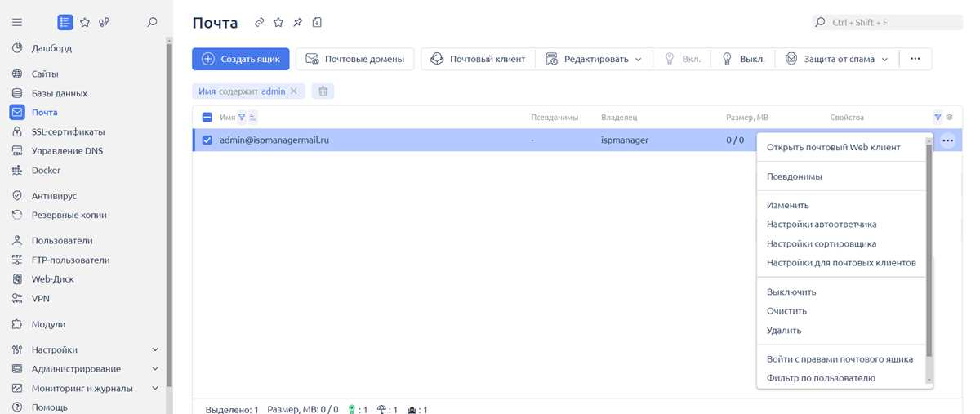Open Почтовые домены
The image size is (980, 414).
[355, 59]
